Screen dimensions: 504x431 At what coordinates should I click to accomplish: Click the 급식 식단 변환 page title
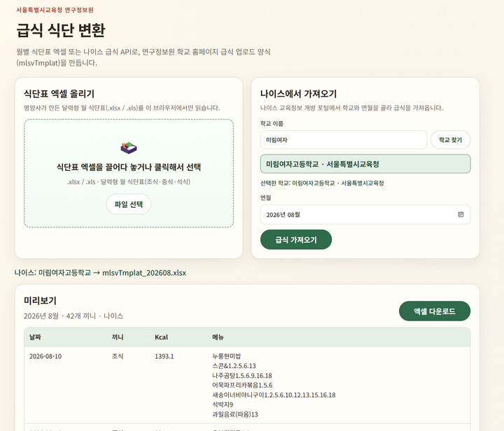(61, 30)
